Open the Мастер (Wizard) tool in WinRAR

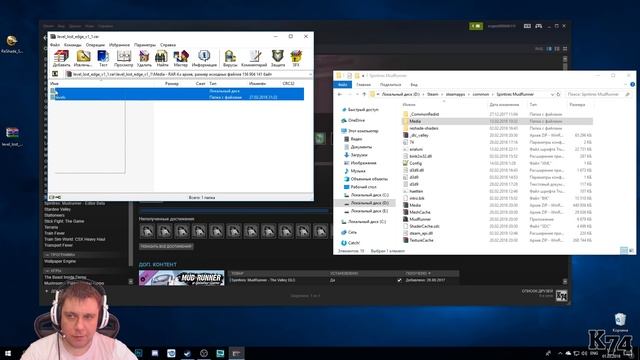tap(181, 58)
